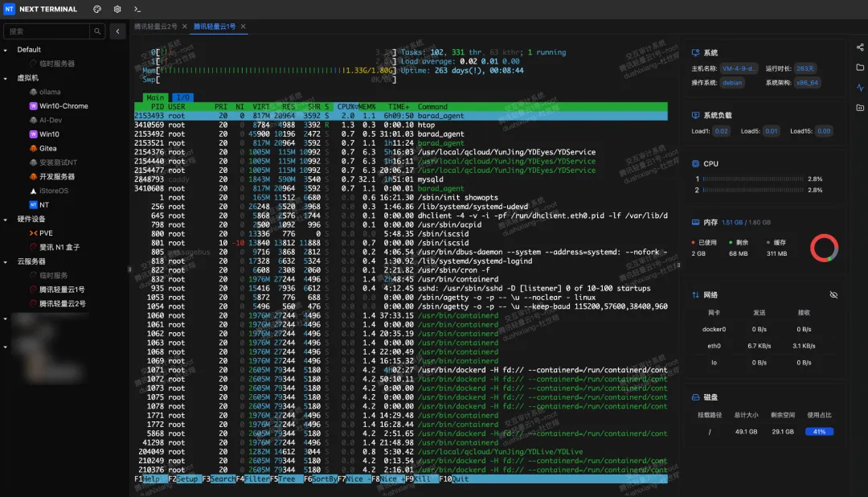Select the mysqld process row

pyautogui.click(x=401, y=179)
